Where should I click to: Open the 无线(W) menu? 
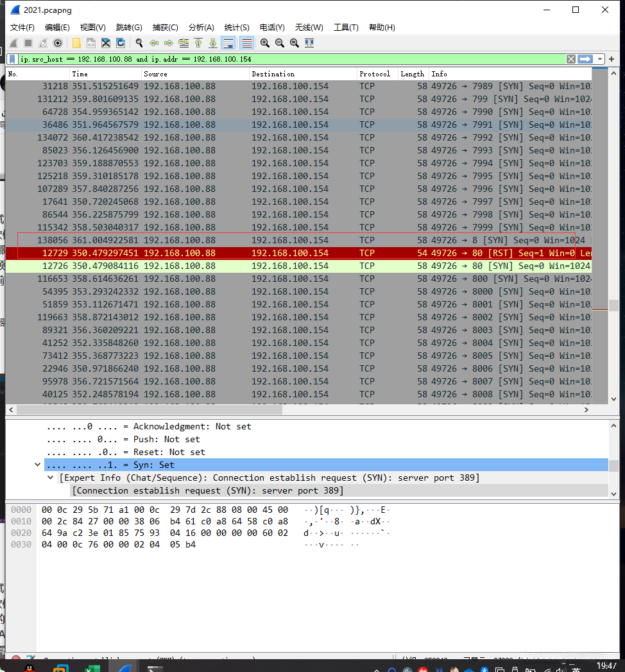coord(309,28)
